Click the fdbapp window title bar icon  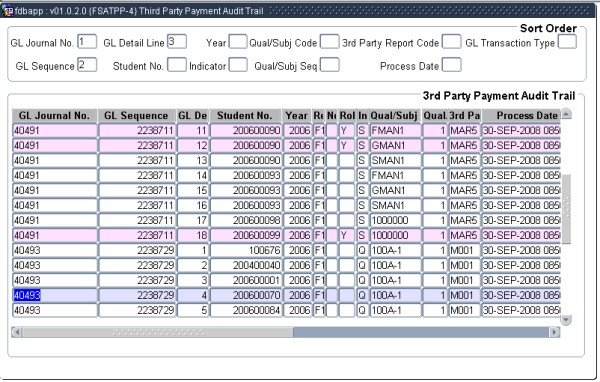(7, 11)
